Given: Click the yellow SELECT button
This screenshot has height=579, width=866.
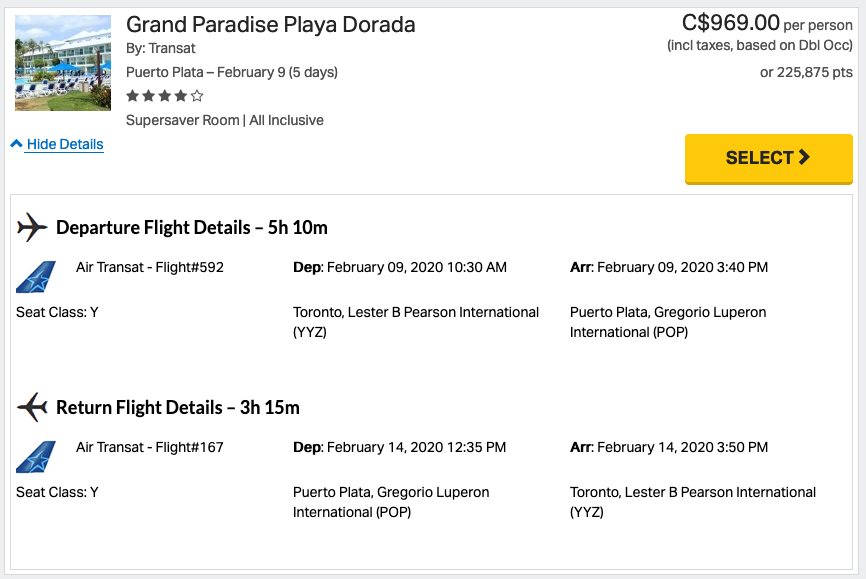Looking at the screenshot, I should 768,159.
